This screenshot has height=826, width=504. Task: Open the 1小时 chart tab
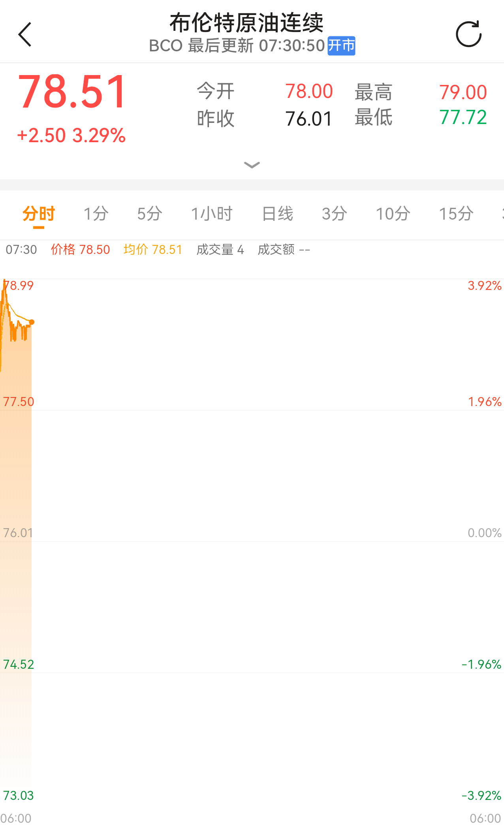(x=212, y=214)
